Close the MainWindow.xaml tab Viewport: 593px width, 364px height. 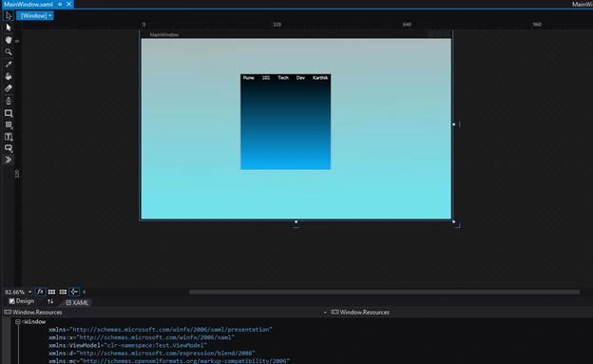click(68, 4)
